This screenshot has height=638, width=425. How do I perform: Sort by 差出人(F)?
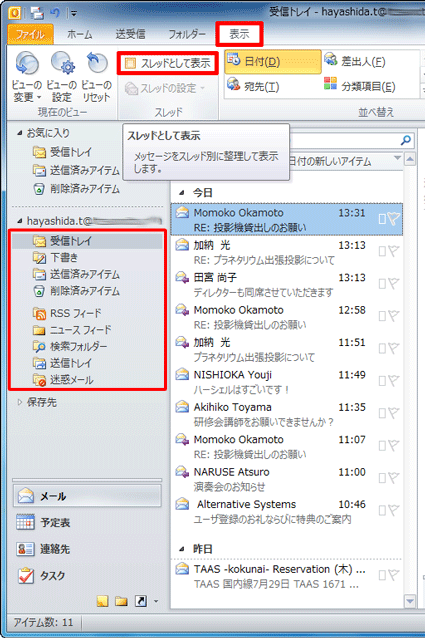pyautogui.click(x=355, y=62)
